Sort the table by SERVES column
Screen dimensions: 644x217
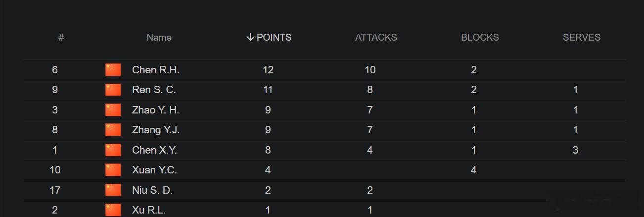tap(582, 37)
